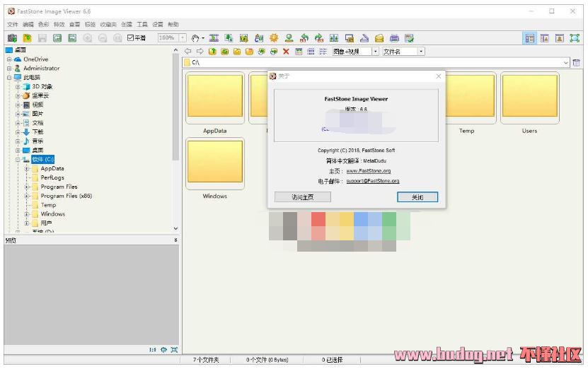
Task: Click the Adjust Colors levels icon
Action: tap(334, 38)
